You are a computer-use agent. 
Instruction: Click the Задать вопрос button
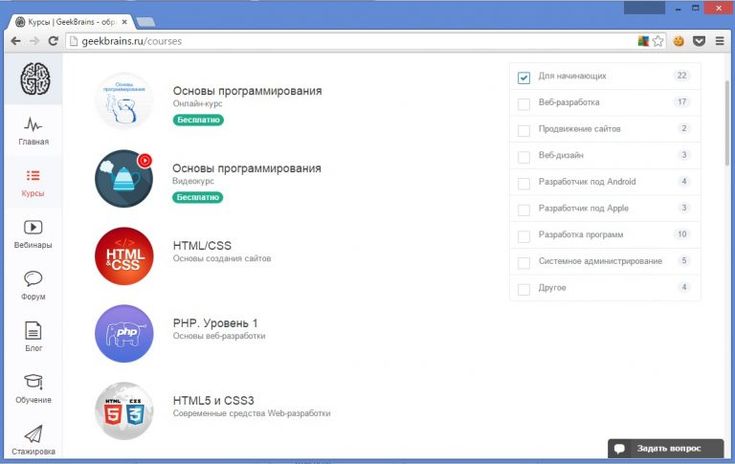[x=666, y=449]
